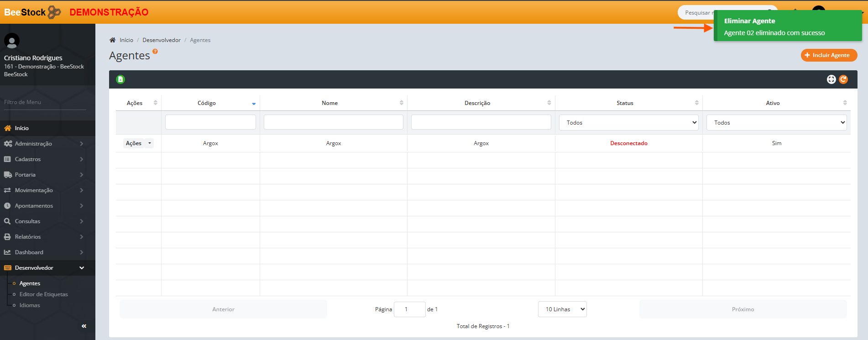
Task: Open Editor de Etiquetas submenu item
Action: click(43, 294)
